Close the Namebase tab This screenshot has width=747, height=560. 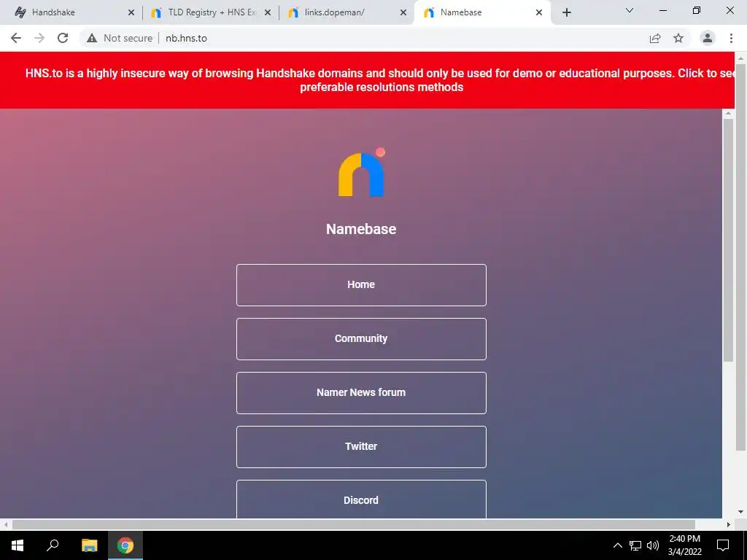tap(539, 12)
